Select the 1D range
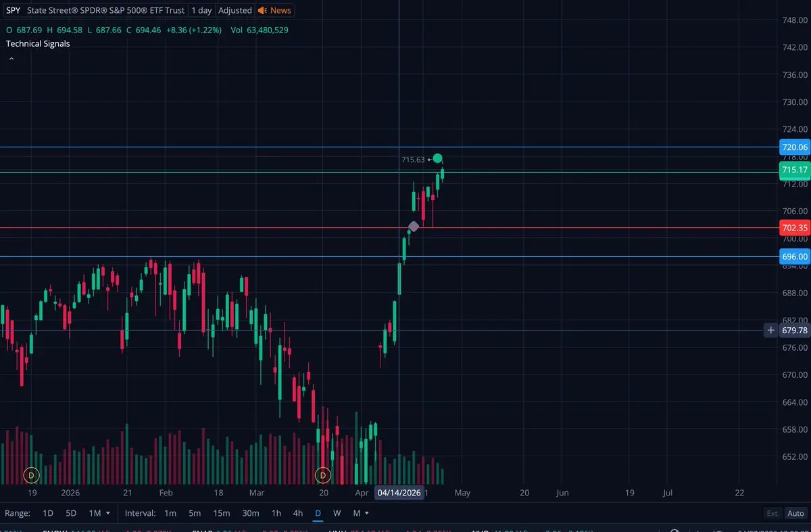Screen dimensions: 811x532 48,513
